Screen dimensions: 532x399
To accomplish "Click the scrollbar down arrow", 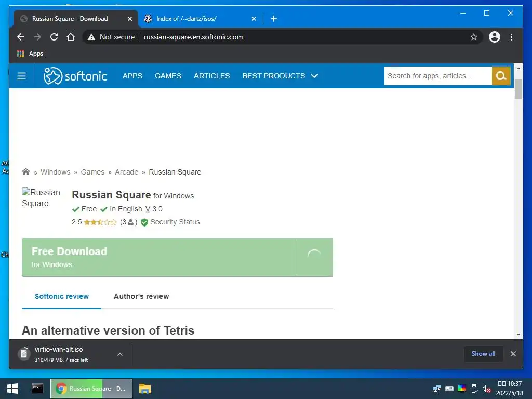I will tap(518, 335).
